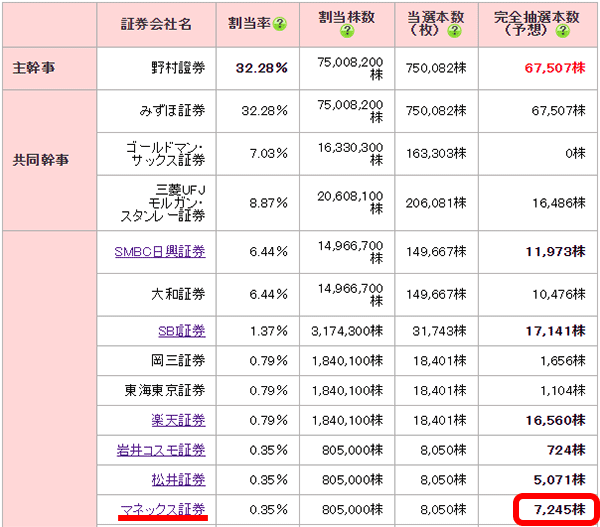Select the 1,656株 value
The height and width of the screenshot is (527, 600).
pyautogui.click(x=563, y=361)
